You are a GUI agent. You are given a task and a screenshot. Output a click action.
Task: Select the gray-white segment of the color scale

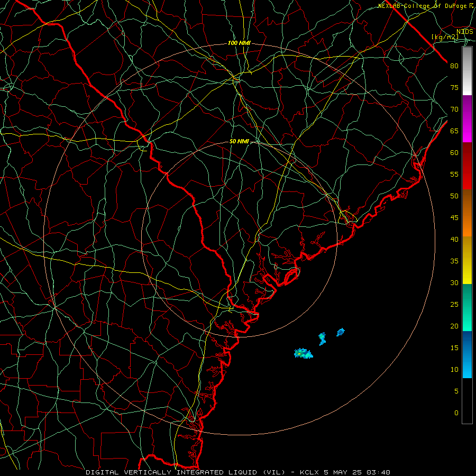point(467,71)
